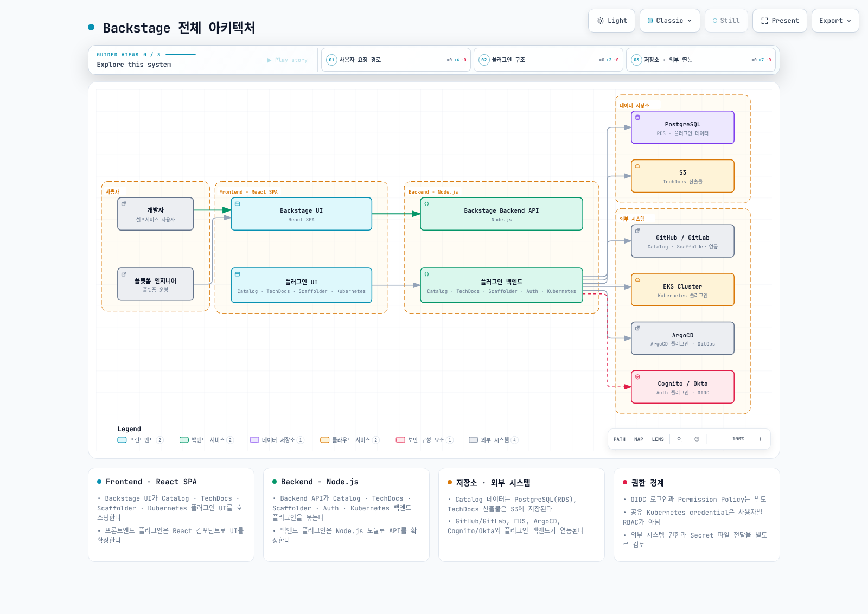Open the diagram search magnifier
Image resolution: width=868 pixels, height=614 pixels.
tap(679, 439)
